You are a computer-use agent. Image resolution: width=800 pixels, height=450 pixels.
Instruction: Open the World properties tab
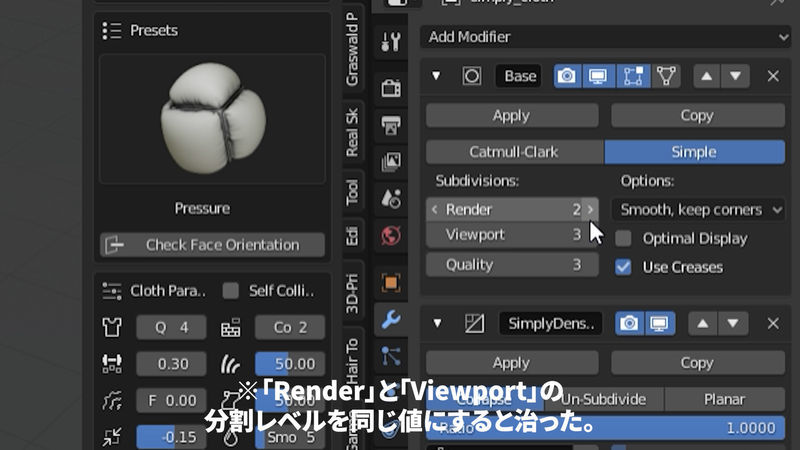(391, 236)
